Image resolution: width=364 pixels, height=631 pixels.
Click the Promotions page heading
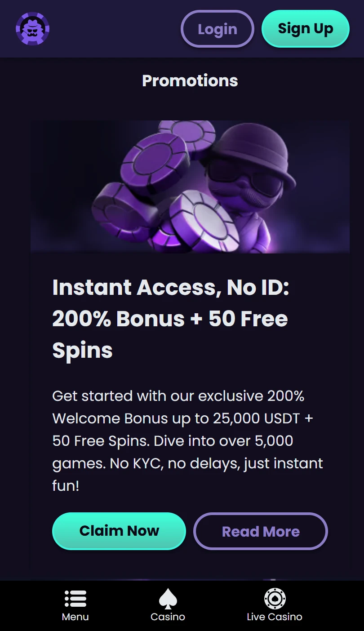(x=190, y=80)
